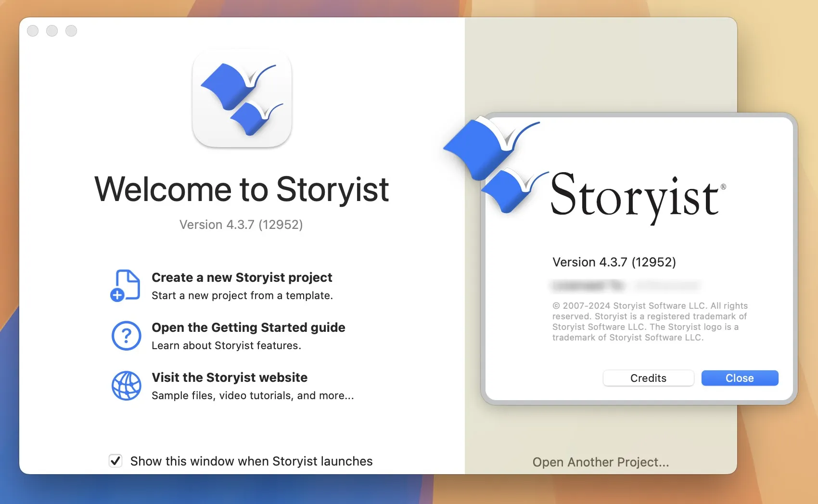818x504 pixels.
Task: Select Create a new Storyist project
Action: 242,277
